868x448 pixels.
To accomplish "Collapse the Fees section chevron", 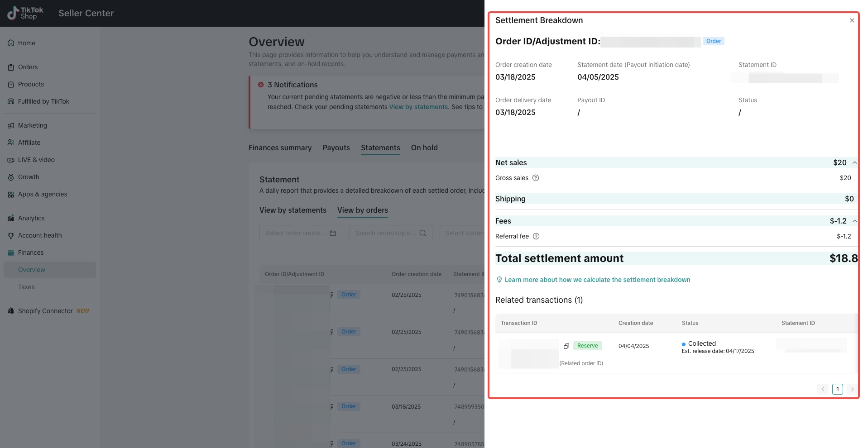I will [x=854, y=221].
